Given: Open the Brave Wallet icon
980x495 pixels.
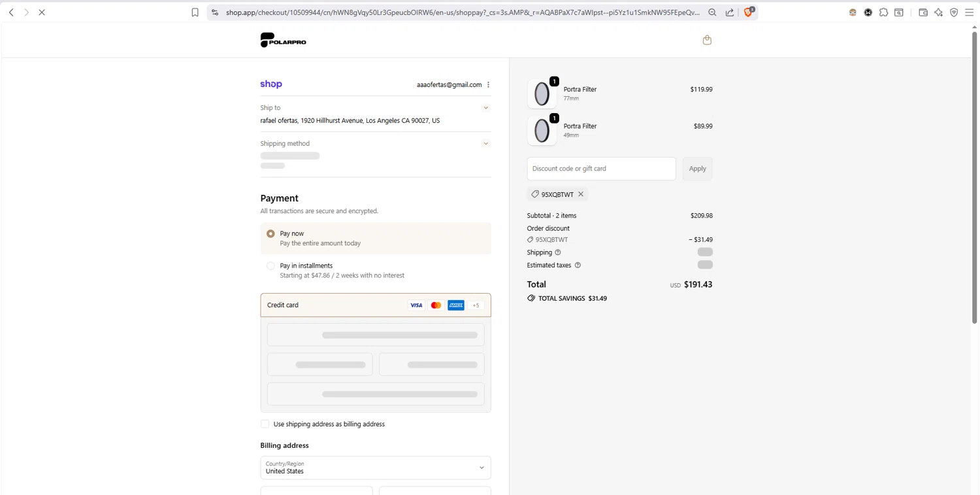Looking at the screenshot, I should pyautogui.click(x=923, y=12).
